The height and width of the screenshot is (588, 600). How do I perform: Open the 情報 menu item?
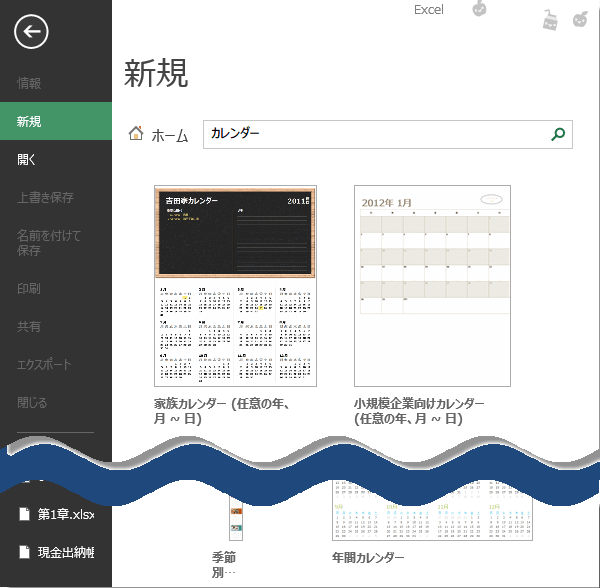pyautogui.click(x=29, y=83)
